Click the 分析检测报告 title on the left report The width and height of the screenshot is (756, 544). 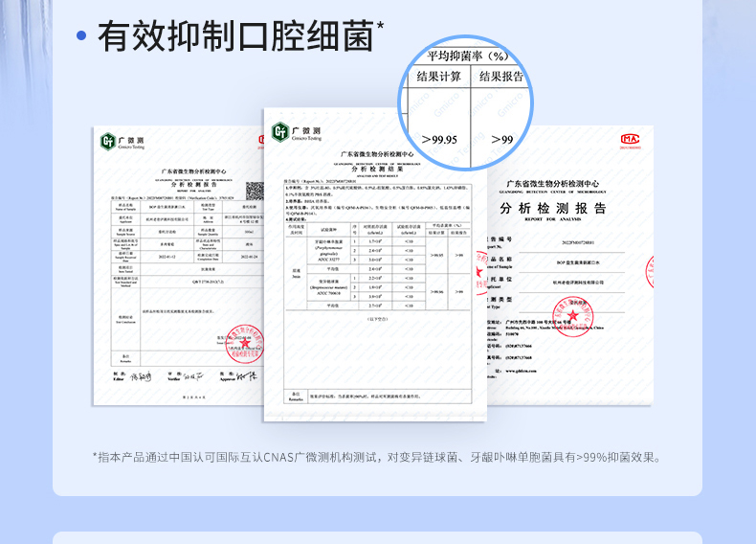click(194, 185)
